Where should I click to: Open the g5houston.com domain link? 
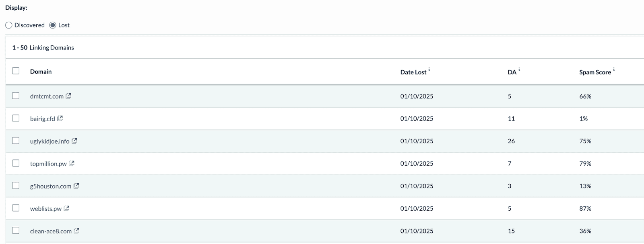click(51, 187)
